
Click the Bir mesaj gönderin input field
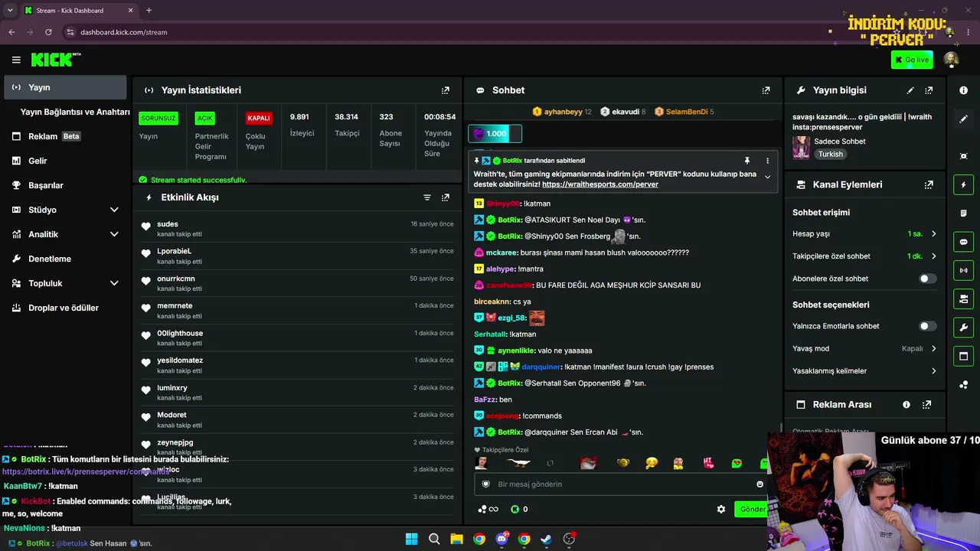tap(622, 484)
